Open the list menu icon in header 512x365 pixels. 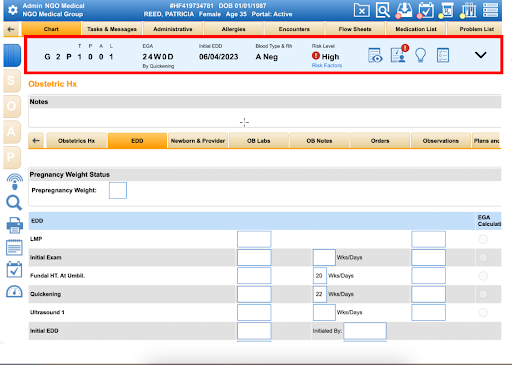coord(490,10)
